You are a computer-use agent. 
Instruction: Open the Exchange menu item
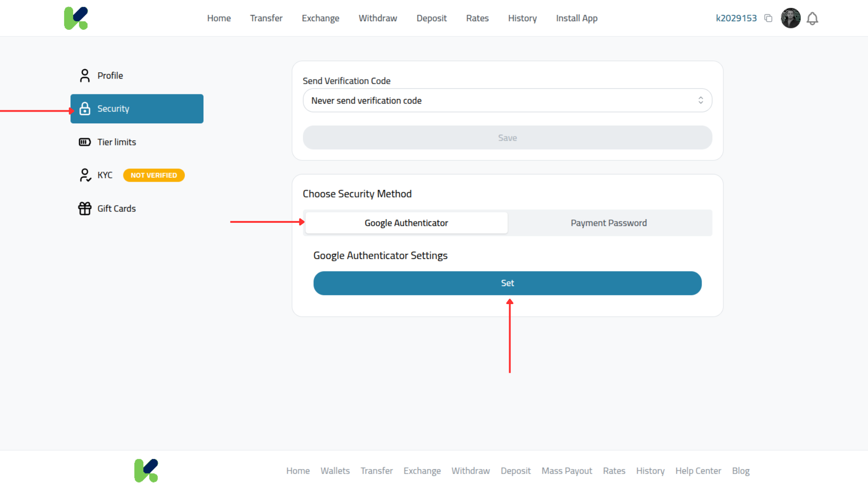coord(321,18)
